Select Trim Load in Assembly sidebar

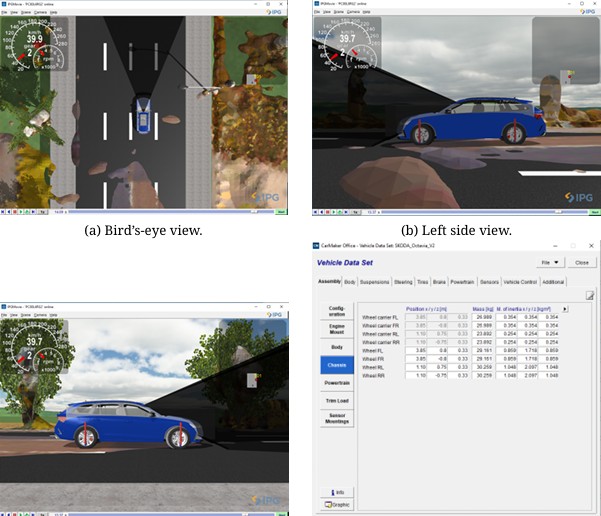click(x=337, y=401)
